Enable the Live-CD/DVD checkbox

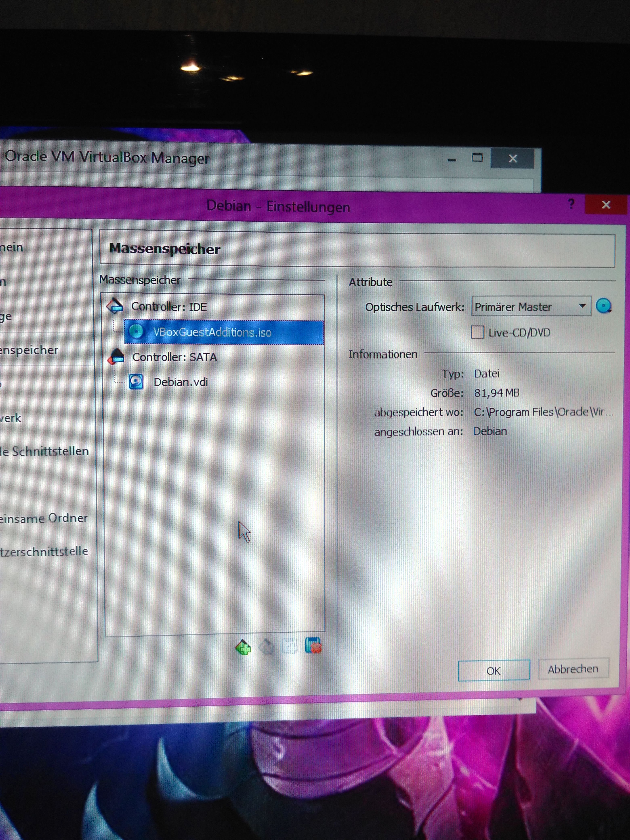[477, 332]
